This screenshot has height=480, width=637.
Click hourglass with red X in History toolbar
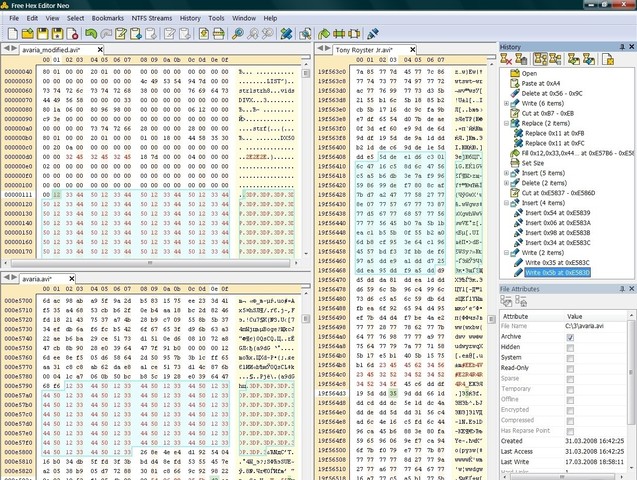[x=506, y=59]
